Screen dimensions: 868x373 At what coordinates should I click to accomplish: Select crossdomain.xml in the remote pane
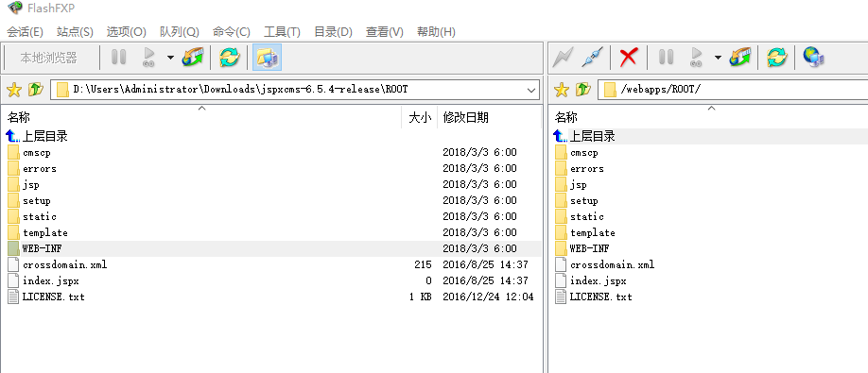coord(613,264)
